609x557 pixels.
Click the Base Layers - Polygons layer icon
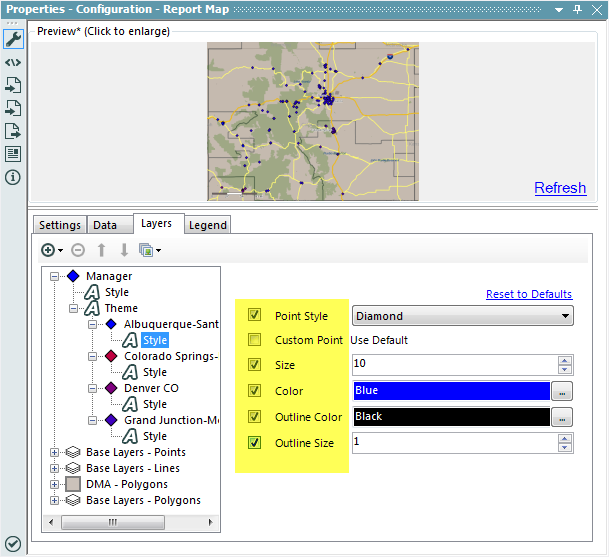tap(73, 500)
